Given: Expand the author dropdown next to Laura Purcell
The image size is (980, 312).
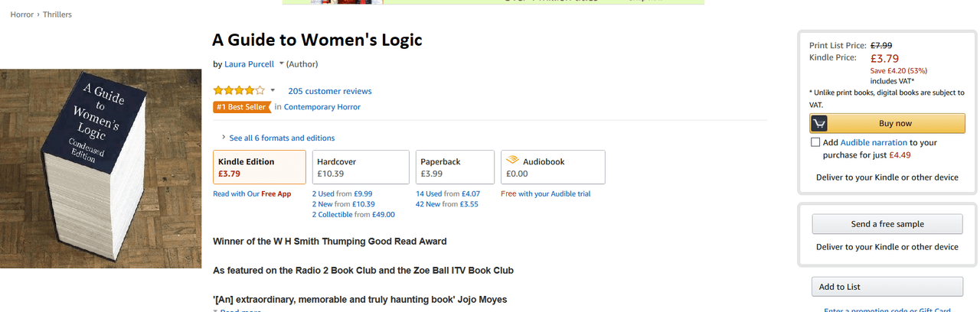Looking at the screenshot, I should [x=281, y=64].
